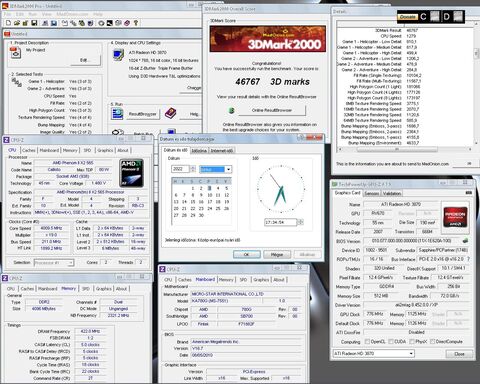Click the year field showing 2022
480x384 pixels.
click(x=180, y=169)
